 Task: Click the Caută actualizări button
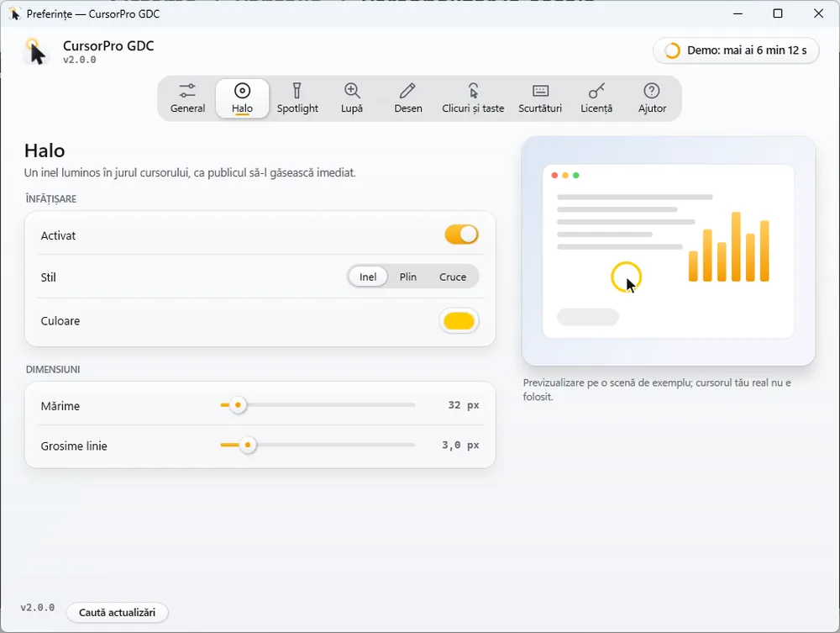point(117,613)
